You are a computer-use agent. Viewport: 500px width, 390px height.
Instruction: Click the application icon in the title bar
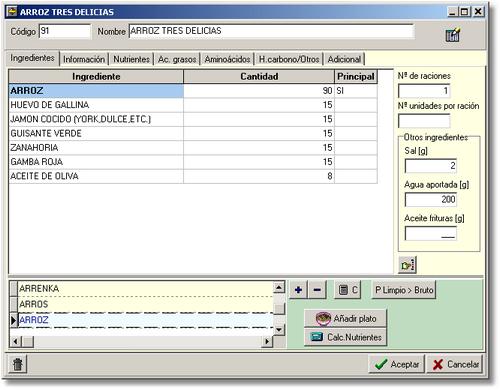pyautogui.click(x=12, y=12)
